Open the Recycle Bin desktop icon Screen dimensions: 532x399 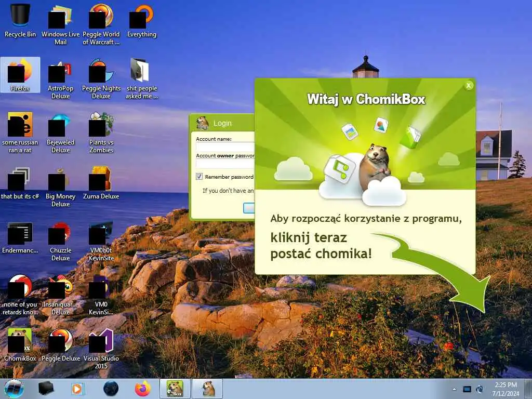tap(20, 20)
